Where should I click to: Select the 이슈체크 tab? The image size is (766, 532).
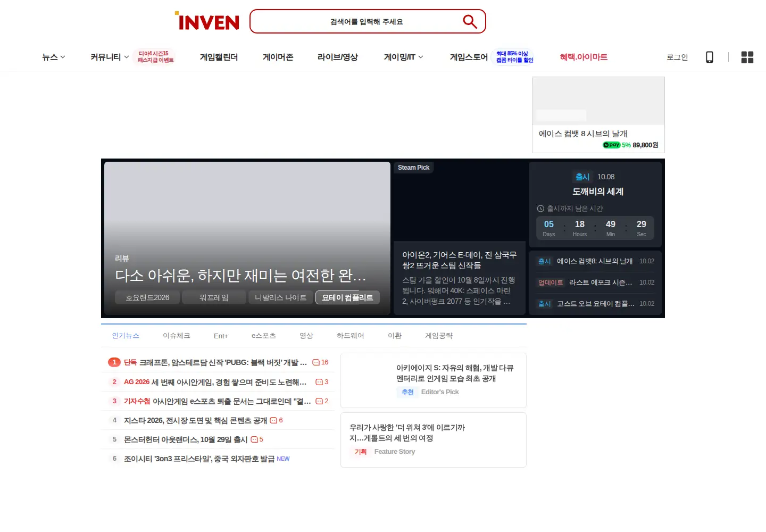pyautogui.click(x=177, y=336)
